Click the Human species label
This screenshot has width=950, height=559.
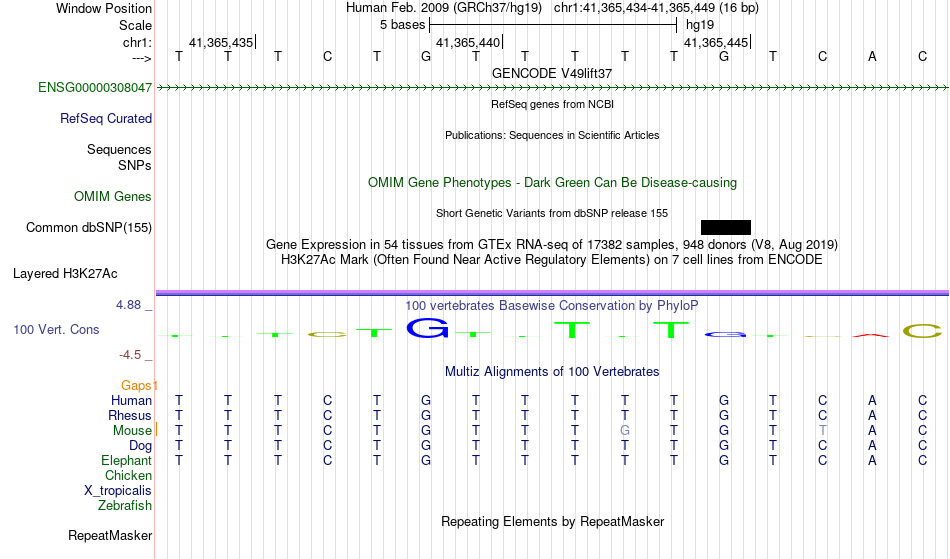(131, 401)
